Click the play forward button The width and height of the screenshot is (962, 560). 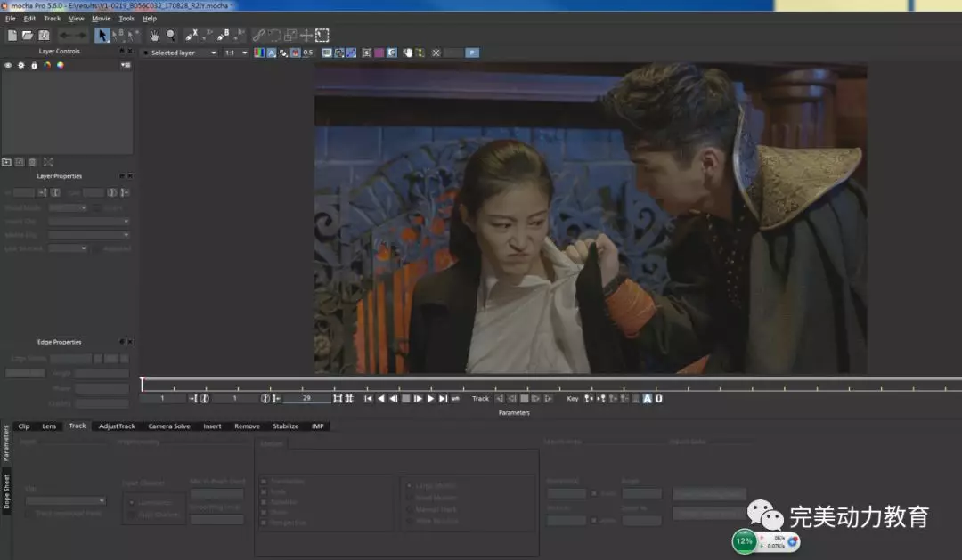click(x=431, y=399)
